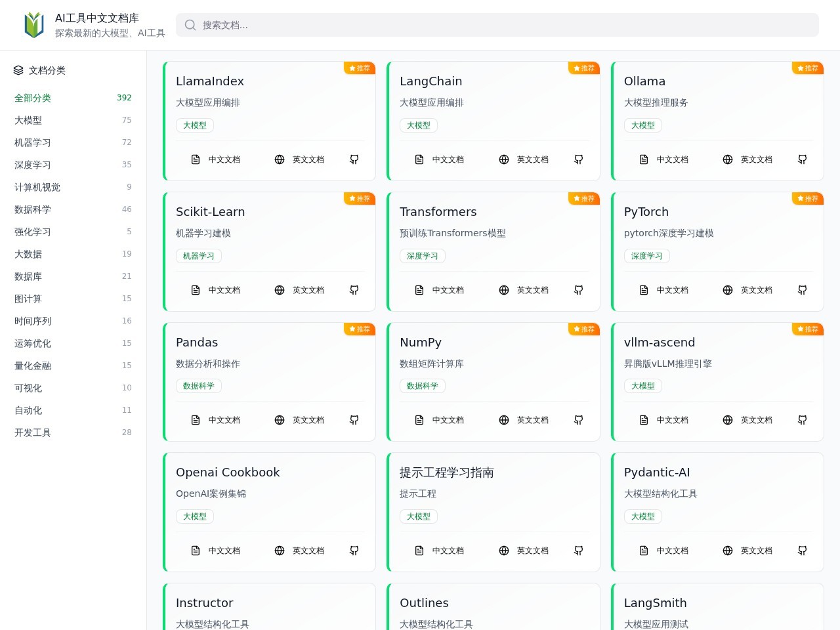Click the 文档分类 layers icon
This screenshot has height=630, width=840.
(18, 70)
